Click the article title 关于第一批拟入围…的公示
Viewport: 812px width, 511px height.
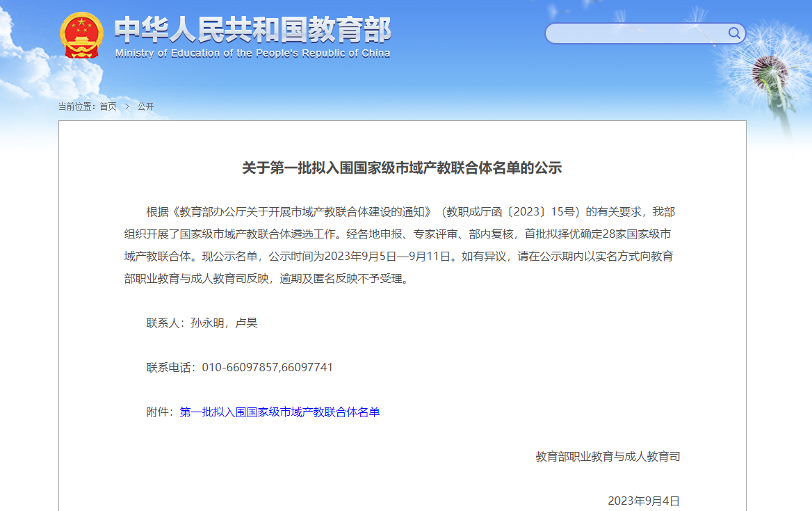(402, 168)
